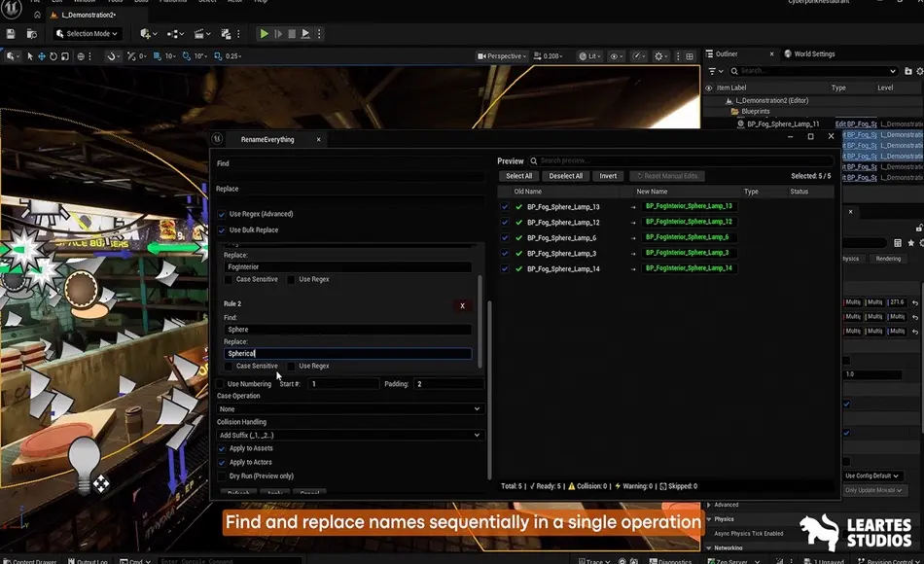
Task: Start Play in Editor with green arrow
Action: tap(264, 34)
